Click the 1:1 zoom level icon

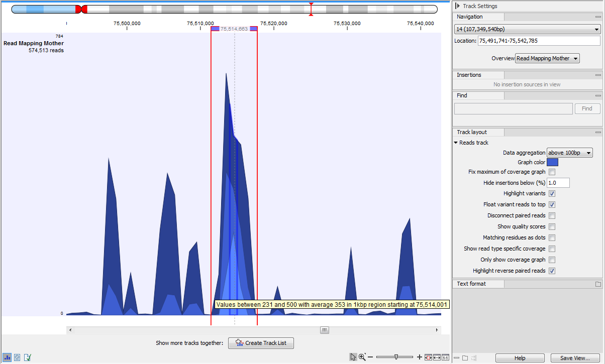point(445,357)
